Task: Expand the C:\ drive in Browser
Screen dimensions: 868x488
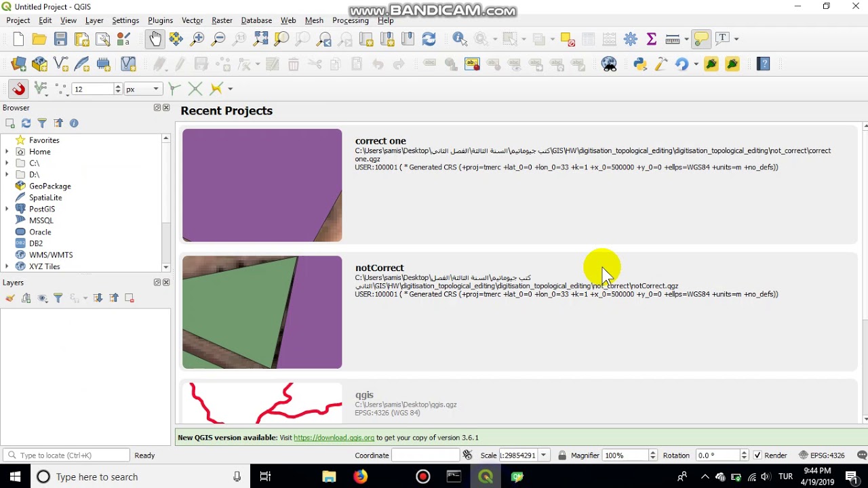Action: coord(7,163)
